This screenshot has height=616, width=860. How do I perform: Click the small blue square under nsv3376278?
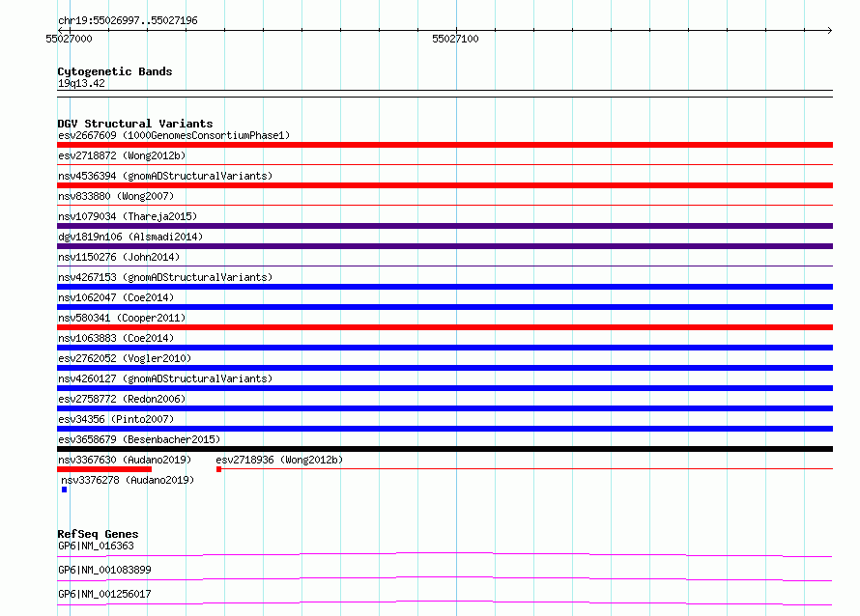point(64,490)
